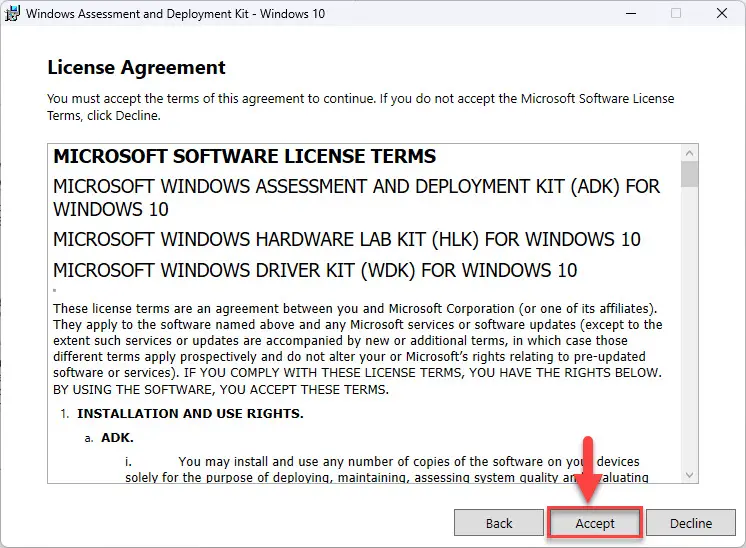Click the window title text
The image size is (746, 548).
(175, 13)
